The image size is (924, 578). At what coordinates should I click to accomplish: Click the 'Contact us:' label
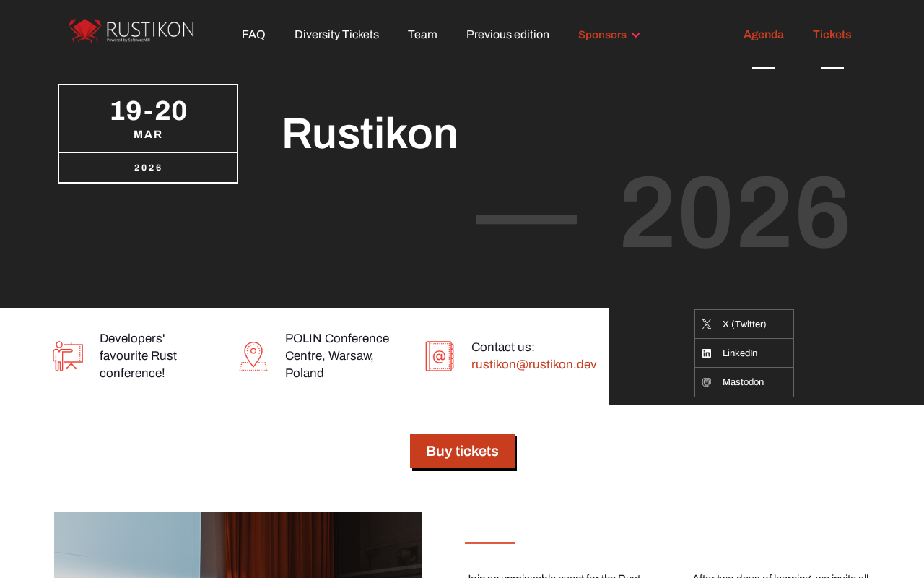point(503,348)
